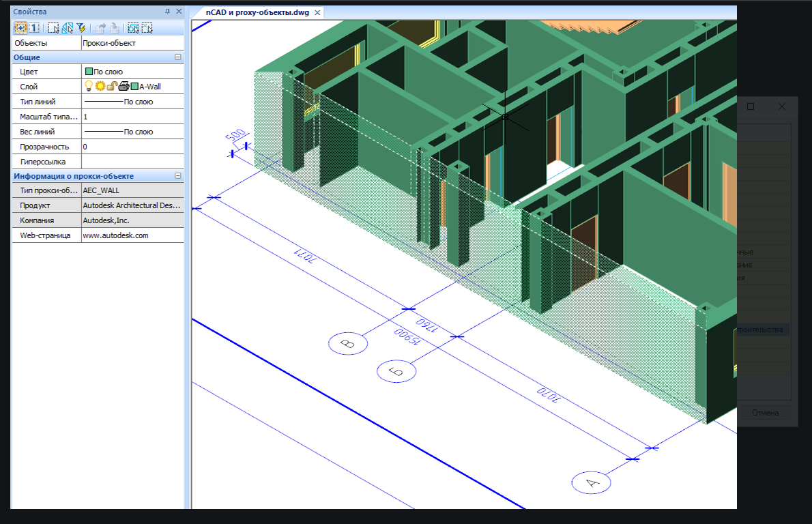Toggle layer on/off lightbulb icon
Viewport: 812px width, 524px height.
click(x=89, y=86)
